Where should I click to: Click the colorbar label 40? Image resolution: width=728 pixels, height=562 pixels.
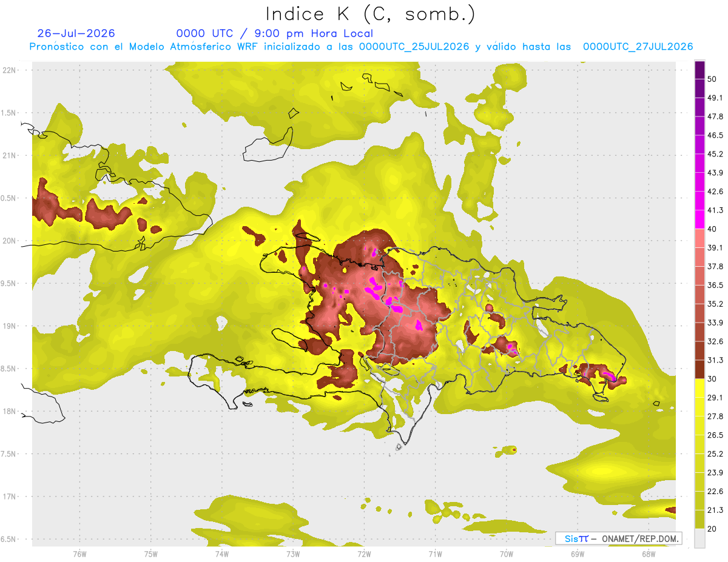coord(712,229)
